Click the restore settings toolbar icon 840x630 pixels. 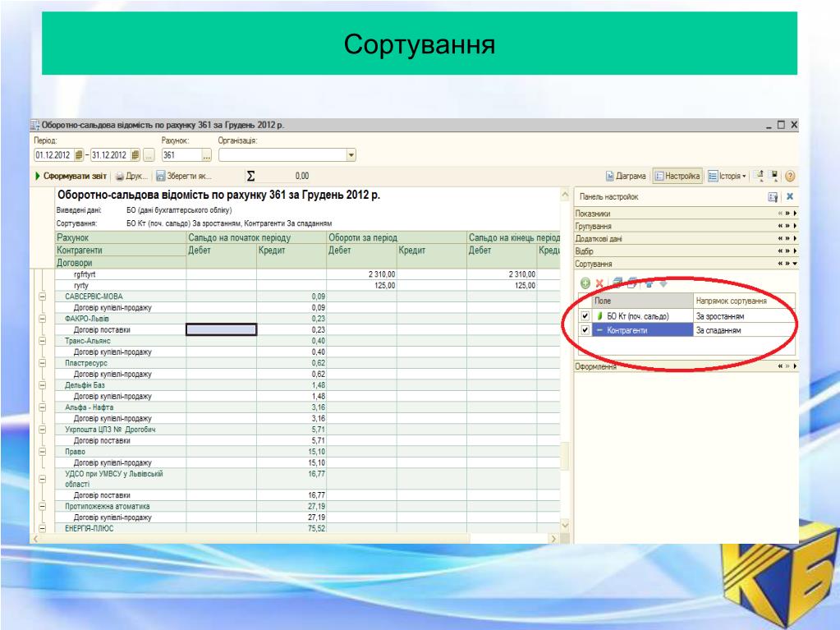759,175
